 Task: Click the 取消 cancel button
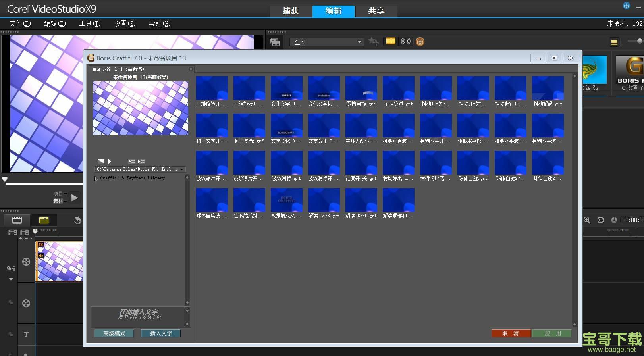coord(511,333)
